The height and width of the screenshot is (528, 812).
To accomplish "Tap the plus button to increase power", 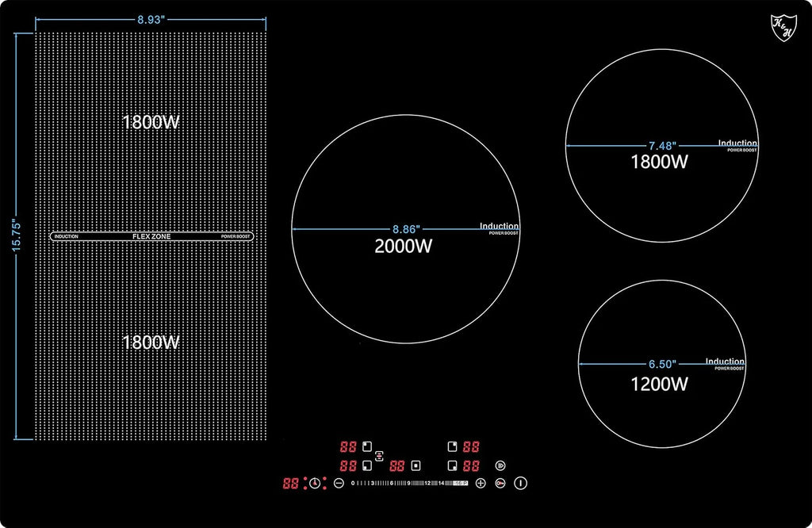I will point(481,483).
